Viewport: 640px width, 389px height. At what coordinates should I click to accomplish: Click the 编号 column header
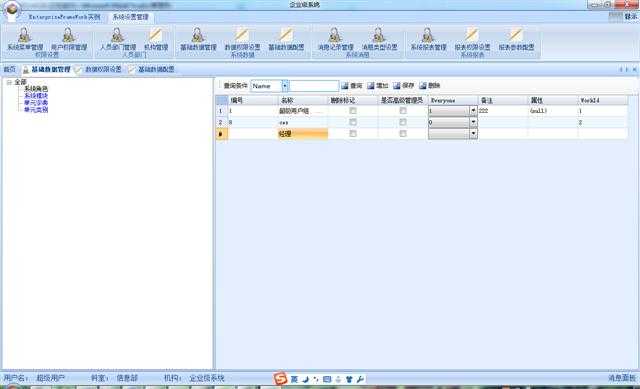point(253,100)
